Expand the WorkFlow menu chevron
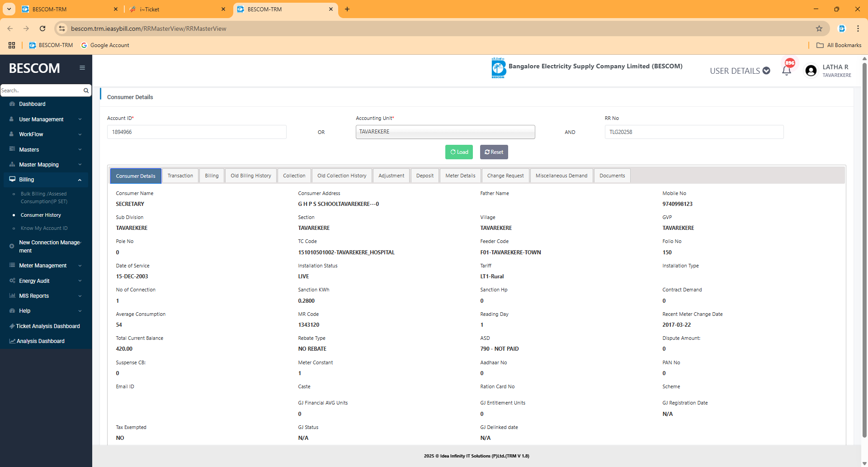This screenshot has height=467, width=868. [80, 134]
